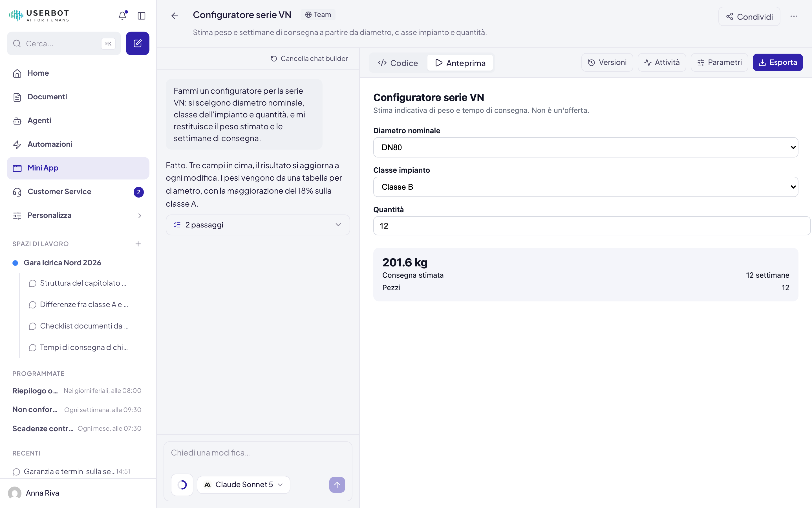The width and height of the screenshot is (812, 508).
Task: Open scheduled item Non confor…
Action: pos(77,410)
